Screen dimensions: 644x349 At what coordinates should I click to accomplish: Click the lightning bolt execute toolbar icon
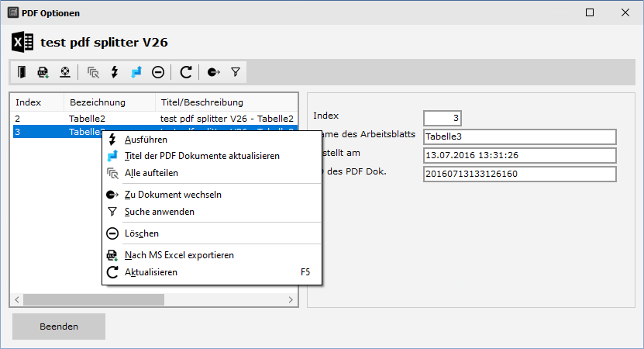[115, 72]
